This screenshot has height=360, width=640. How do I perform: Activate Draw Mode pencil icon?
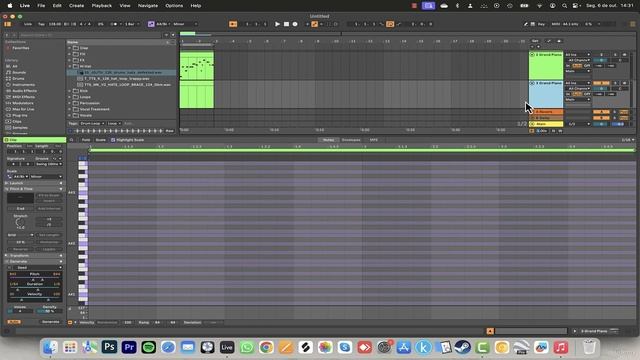click(x=526, y=24)
